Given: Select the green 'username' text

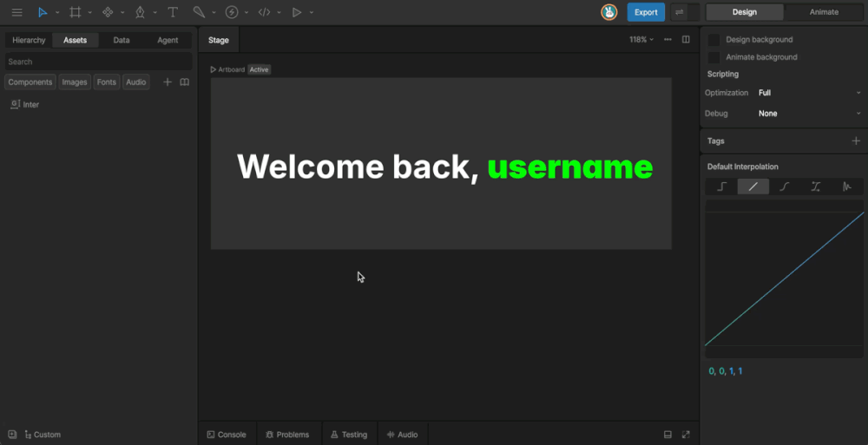Looking at the screenshot, I should (570, 167).
